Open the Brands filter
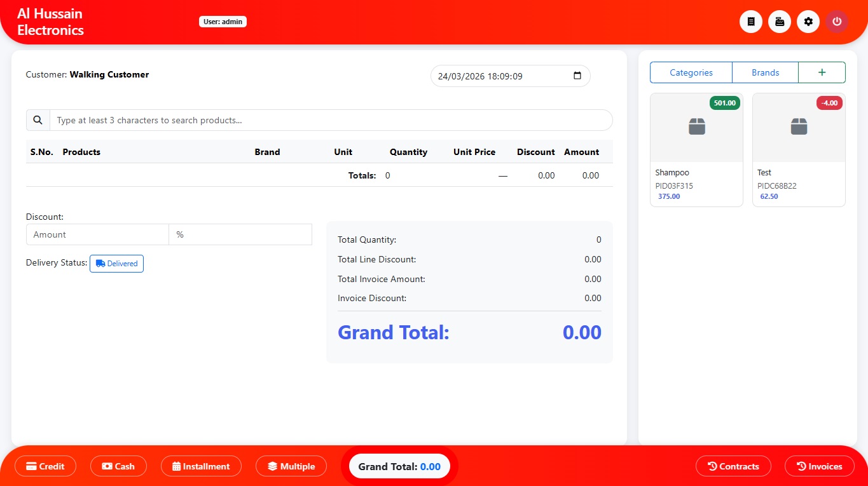868x486 pixels. [x=765, y=72]
